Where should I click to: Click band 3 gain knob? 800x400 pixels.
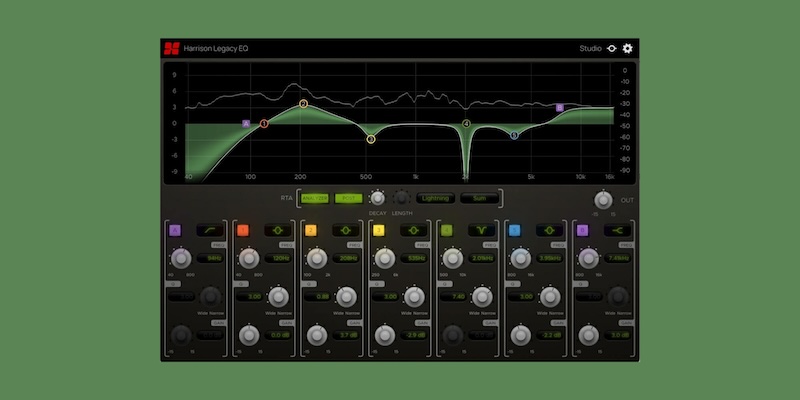385,335
